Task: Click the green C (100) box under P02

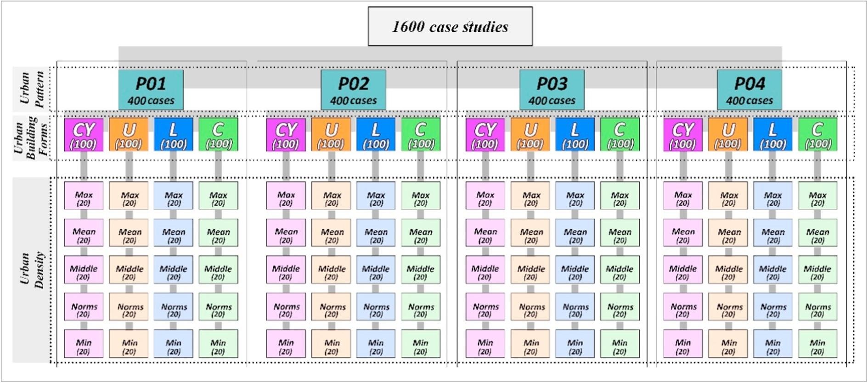Action: point(421,135)
